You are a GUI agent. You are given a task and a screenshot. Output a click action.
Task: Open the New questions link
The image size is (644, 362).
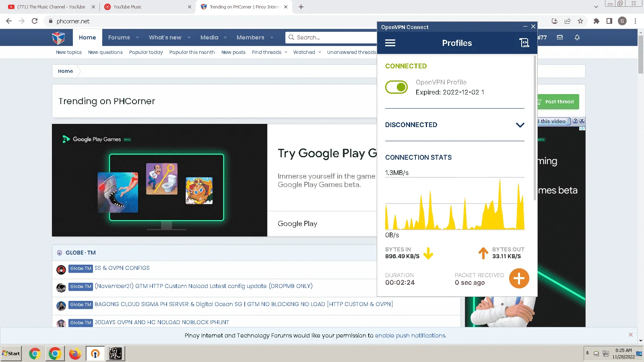point(105,52)
